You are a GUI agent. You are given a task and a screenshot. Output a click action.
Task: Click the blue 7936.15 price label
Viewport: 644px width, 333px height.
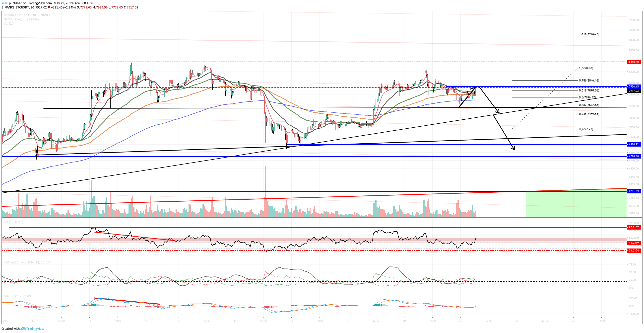click(x=634, y=86)
